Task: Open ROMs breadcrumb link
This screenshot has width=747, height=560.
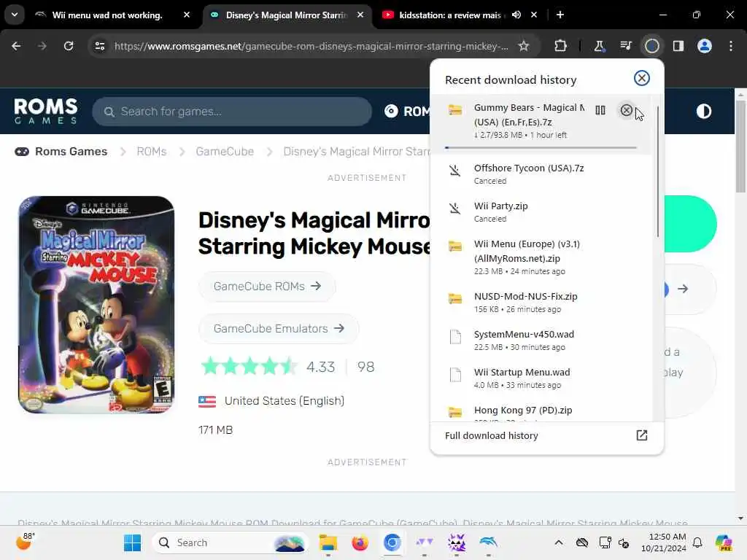Action: [x=152, y=152]
